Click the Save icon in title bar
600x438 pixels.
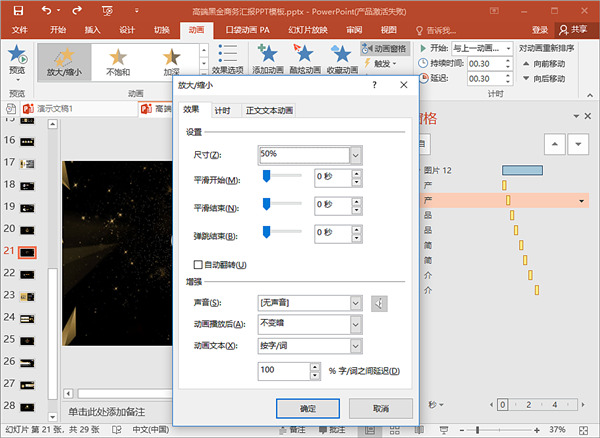tap(18, 10)
